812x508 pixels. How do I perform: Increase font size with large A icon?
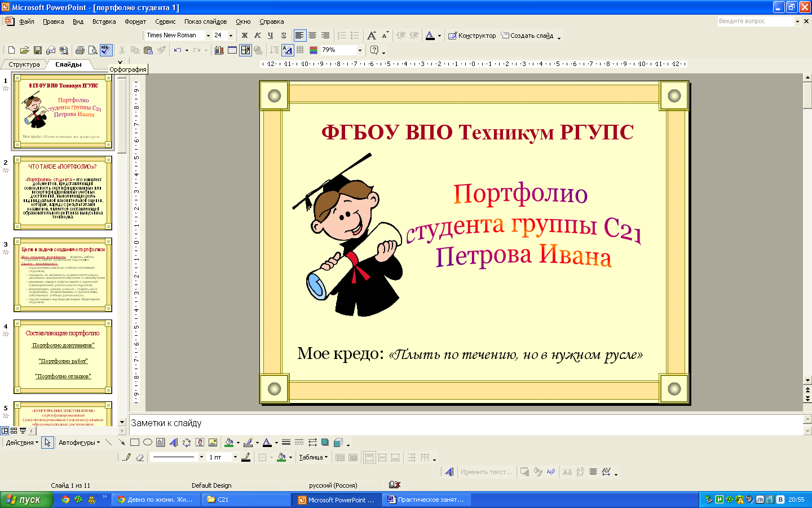[371, 36]
